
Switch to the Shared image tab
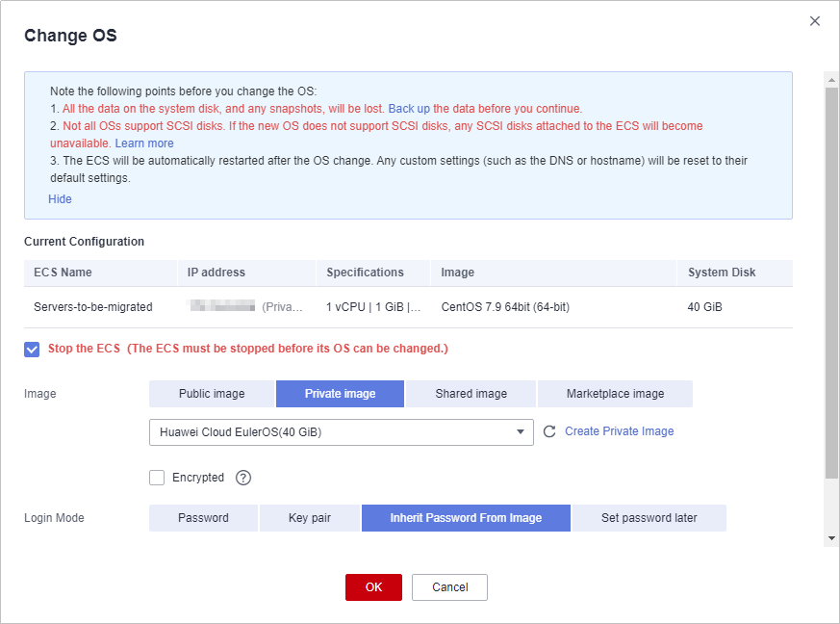471,394
